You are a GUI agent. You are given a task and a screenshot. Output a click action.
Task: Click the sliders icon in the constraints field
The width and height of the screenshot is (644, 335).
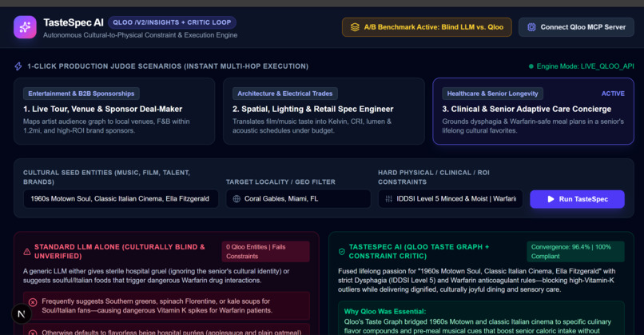(388, 199)
